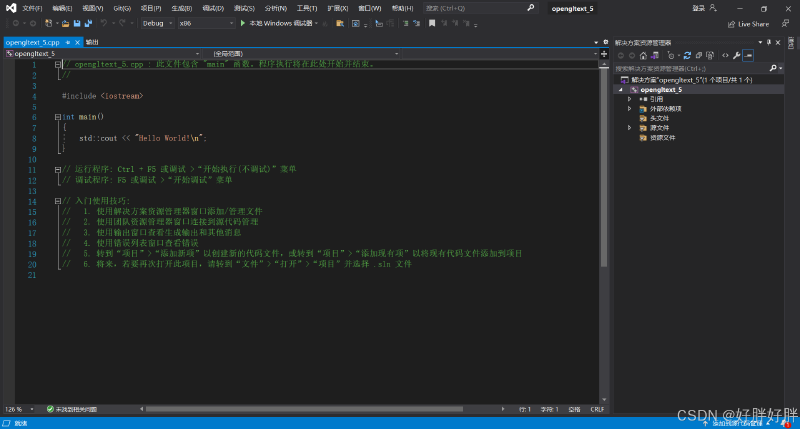
Task: Open the 全局范围 scope dropdown
Action: [x=303, y=54]
